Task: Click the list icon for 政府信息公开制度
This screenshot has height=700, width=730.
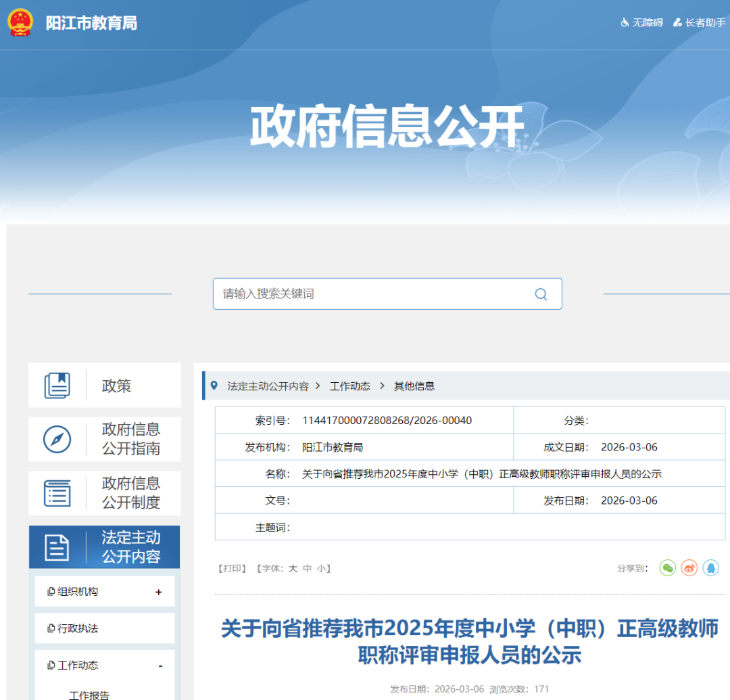Action: click(x=57, y=493)
